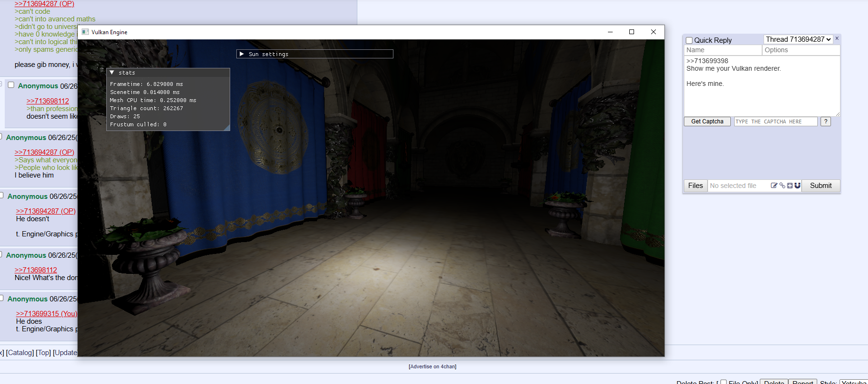Click the greentext '>People who look lik'
The width and height of the screenshot is (868, 384).
point(46,168)
